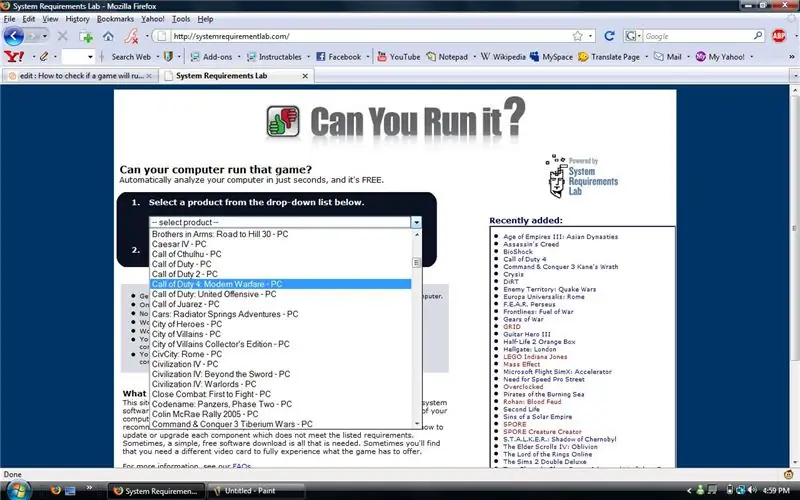This screenshot has width=800, height=500.
Task: Open the Back history dropdown arrow
Action: (x=45, y=36)
